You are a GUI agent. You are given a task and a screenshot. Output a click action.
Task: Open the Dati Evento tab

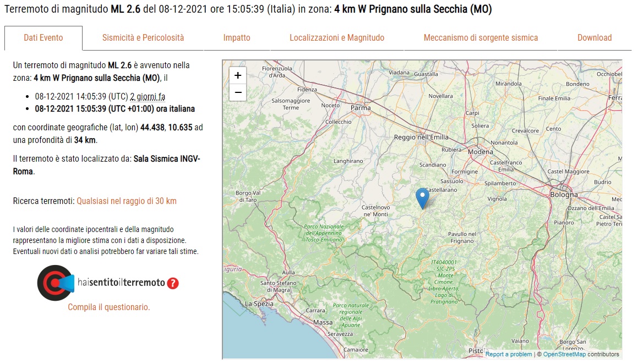pyautogui.click(x=43, y=38)
